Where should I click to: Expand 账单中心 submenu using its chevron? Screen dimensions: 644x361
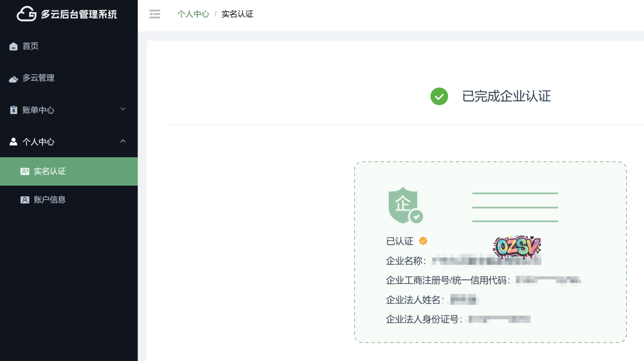point(123,109)
